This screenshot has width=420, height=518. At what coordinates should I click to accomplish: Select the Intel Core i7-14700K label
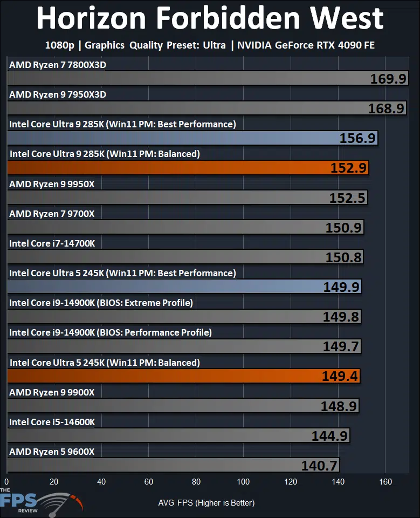(x=52, y=243)
